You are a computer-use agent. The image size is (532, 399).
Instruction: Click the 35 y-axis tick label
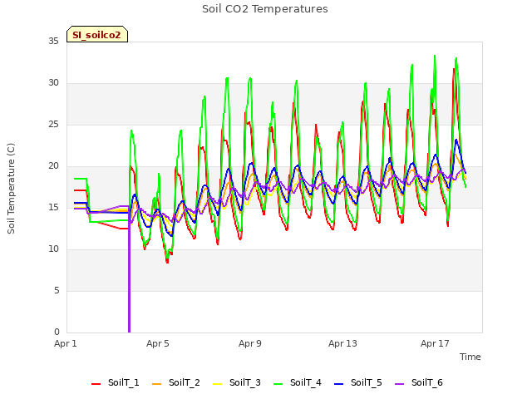53,42
